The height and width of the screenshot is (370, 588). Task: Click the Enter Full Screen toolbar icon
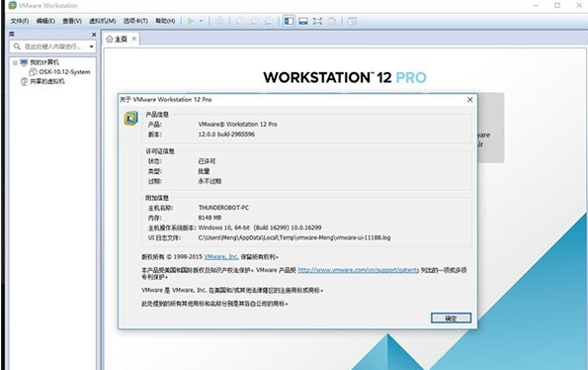(x=317, y=21)
